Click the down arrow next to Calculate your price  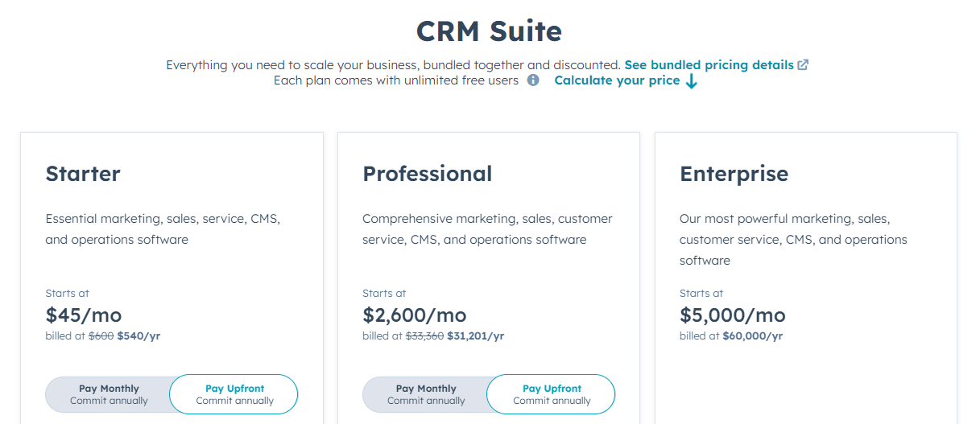click(x=691, y=81)
